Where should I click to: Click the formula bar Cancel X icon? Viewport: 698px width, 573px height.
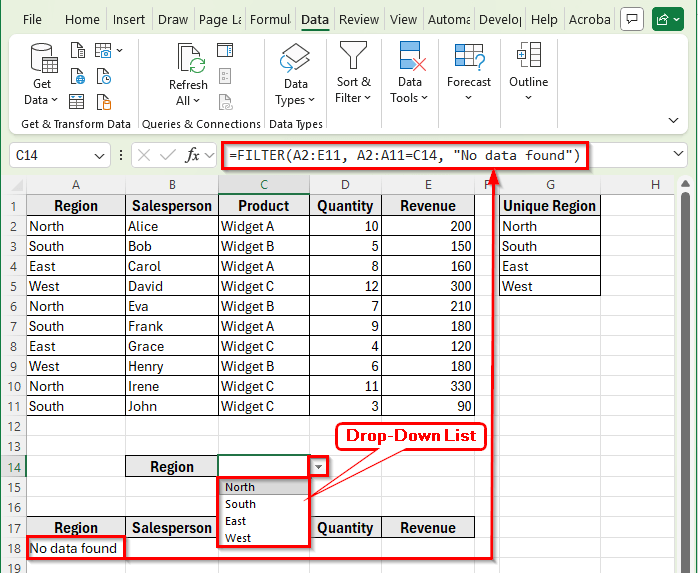tap(144, 155)
